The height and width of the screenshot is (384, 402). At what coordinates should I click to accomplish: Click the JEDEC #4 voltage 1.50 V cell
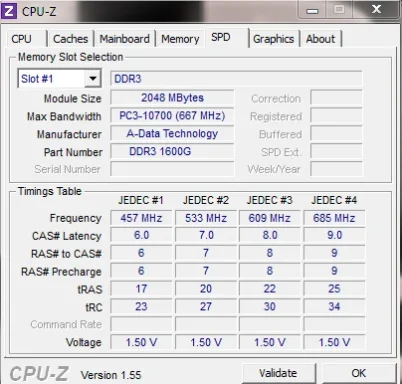tap(334, 342)
